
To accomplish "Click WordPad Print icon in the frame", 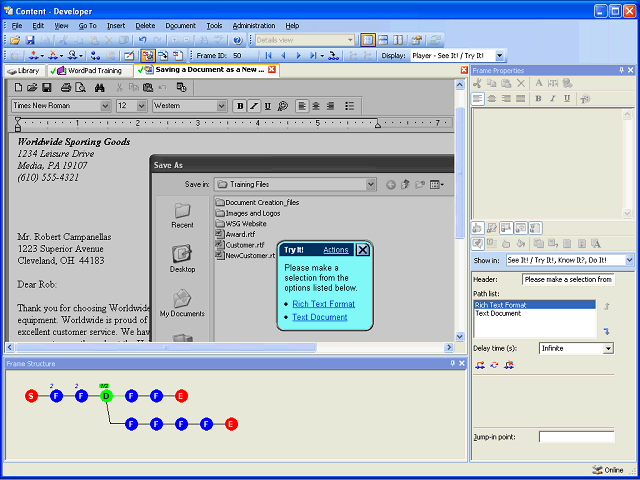I will pyautogui.click(x=66, y=87).
